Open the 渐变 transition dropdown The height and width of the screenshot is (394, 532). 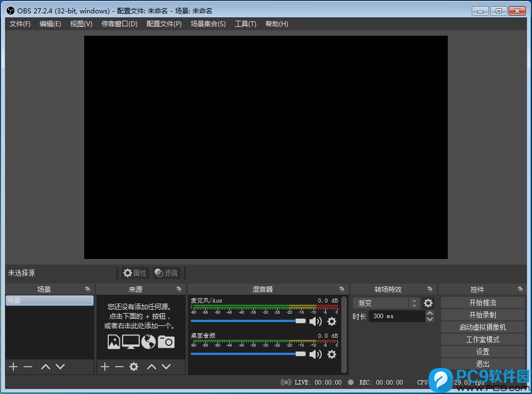click(386, 303)
